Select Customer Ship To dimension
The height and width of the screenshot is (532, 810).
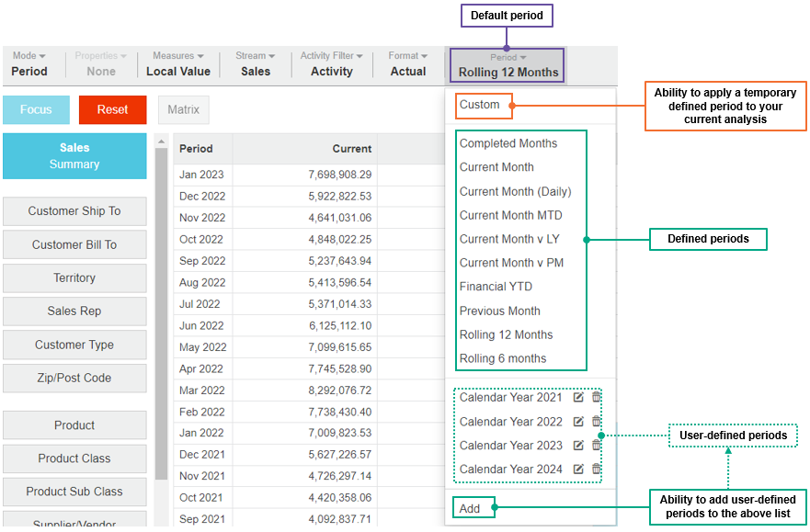point(74,211)
